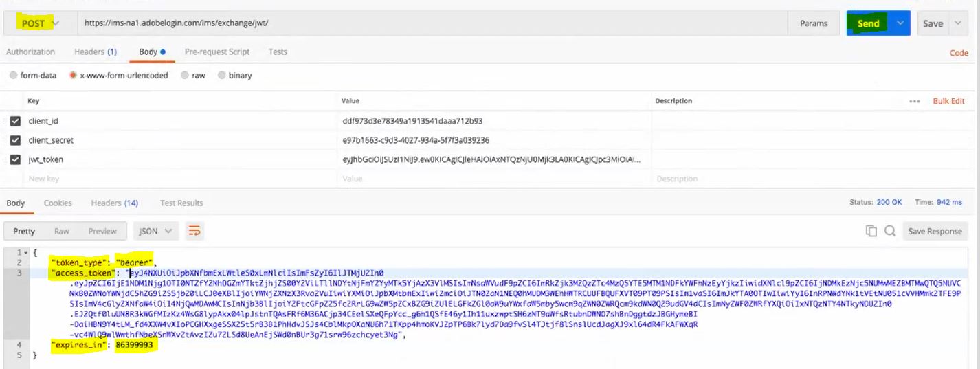Viewport: 980px width, 369px height.
Task: Uncheck the jwt_token parameter checkbox
Action: click(x=15, y=159)
